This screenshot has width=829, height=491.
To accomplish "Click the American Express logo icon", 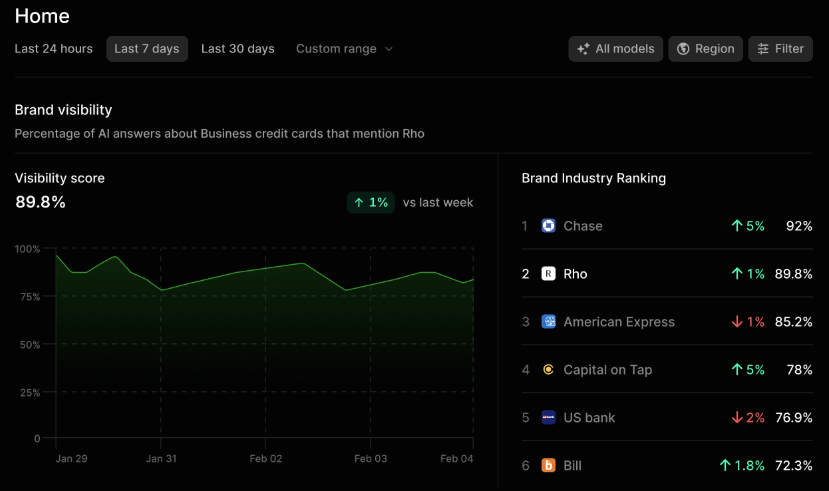I will (548, 321).
